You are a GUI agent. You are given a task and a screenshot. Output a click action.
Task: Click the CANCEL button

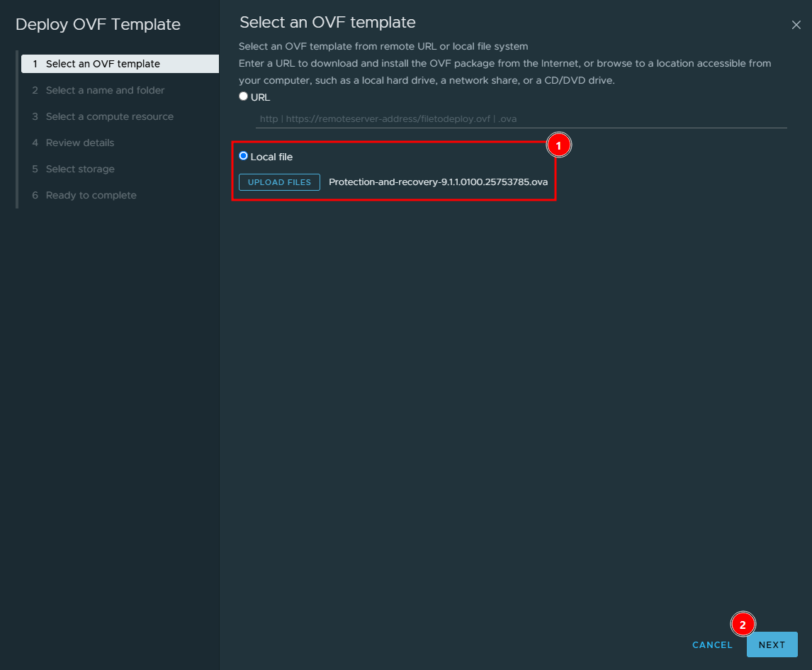click(712, 644)
